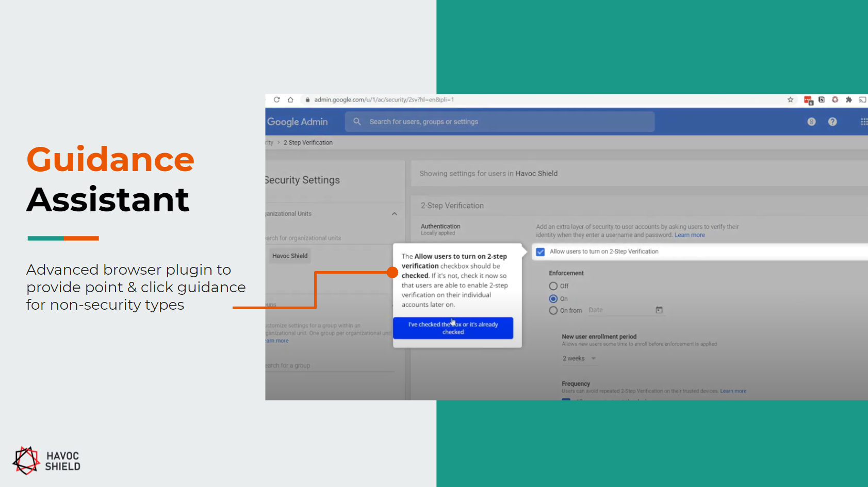Open the red browser extension icon
This screenshot has width=868, height=487.
click(808, 100)
